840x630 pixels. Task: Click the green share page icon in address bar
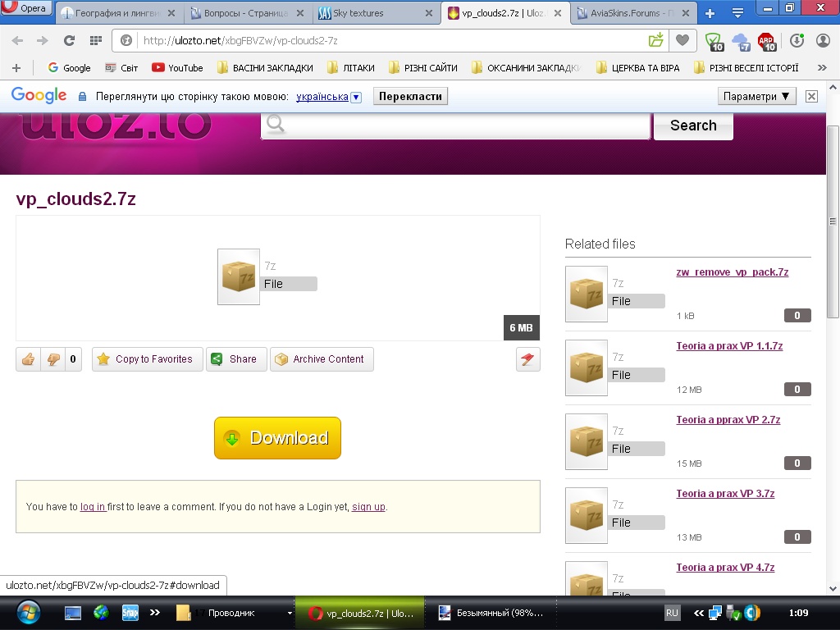[655, 40]
